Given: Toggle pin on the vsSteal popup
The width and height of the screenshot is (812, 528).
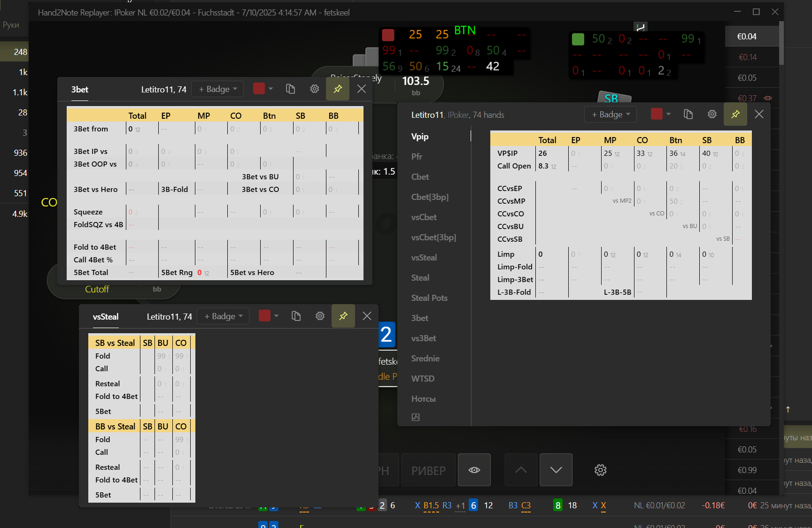Looking at the screenshot, I should click(x=343, y=316).
